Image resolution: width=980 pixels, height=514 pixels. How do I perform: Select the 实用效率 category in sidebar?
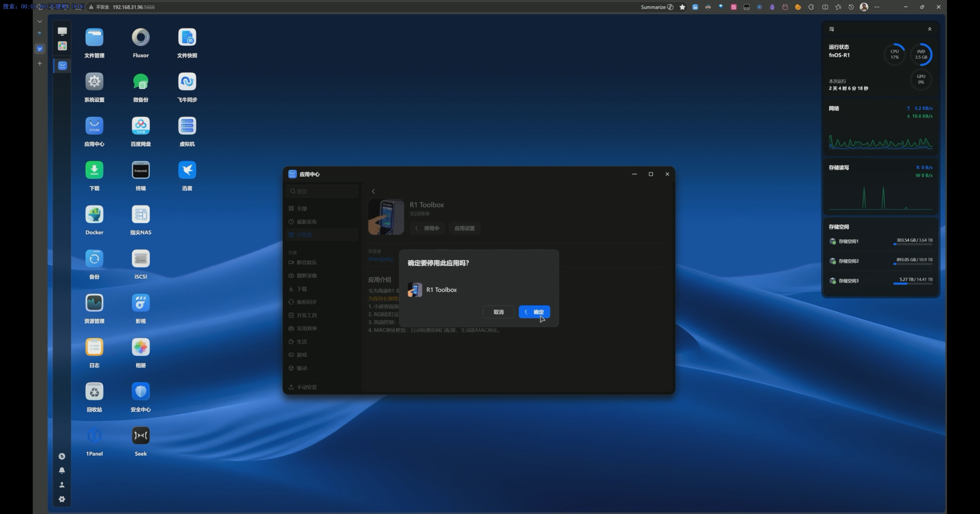click(x=306, y=328)
